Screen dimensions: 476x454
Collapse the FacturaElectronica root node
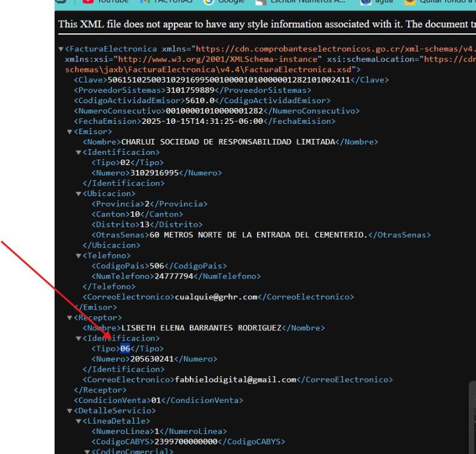(x=61, y=49)
